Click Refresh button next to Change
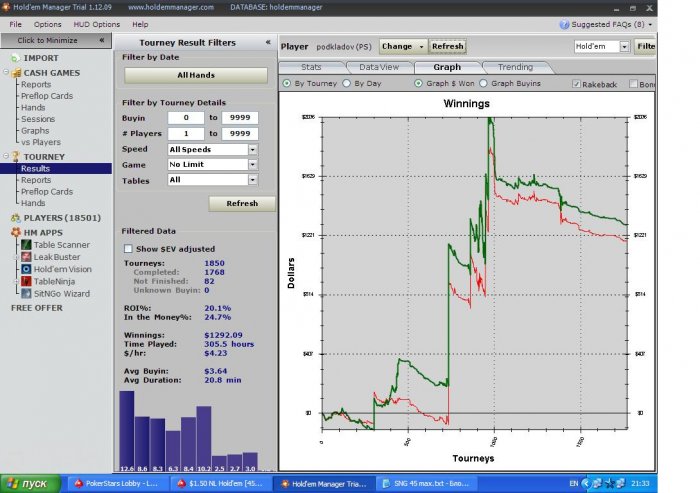 click(447, 46)
